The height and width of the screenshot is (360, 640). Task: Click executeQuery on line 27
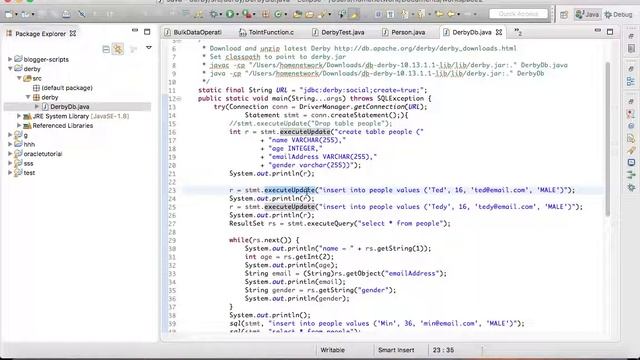[330, 223]
